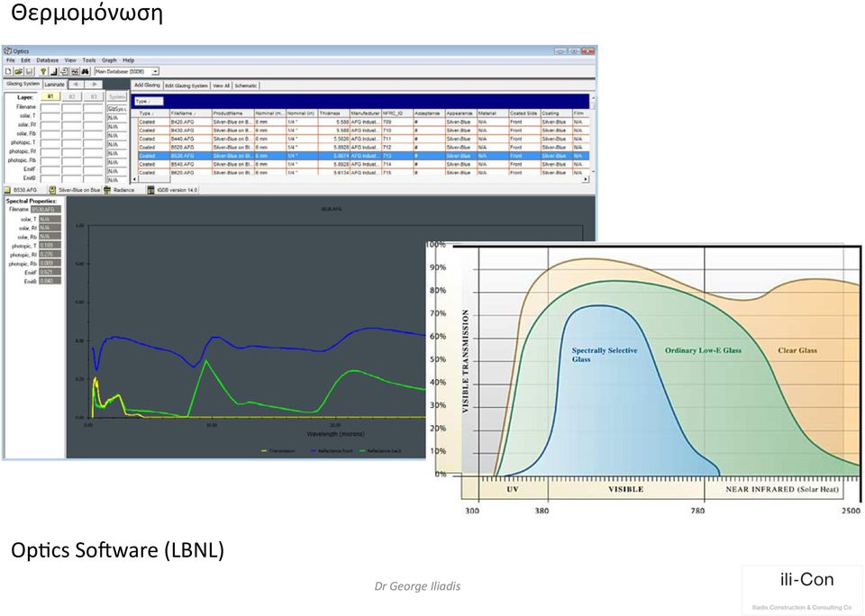Sort by the NFRC_ID column header
Screen dimensions: 865x616
click(397, 113)
